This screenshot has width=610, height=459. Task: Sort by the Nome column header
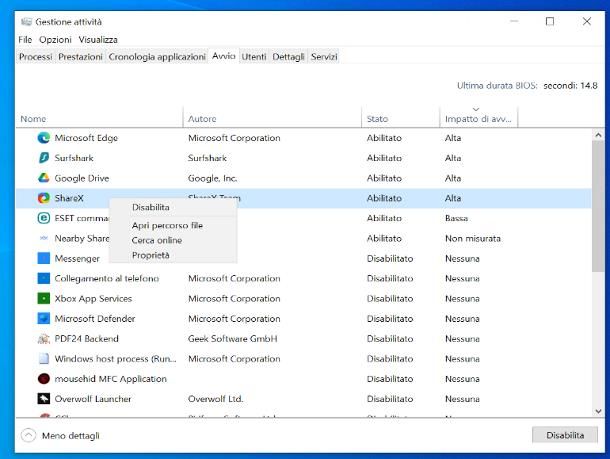point(99,119)
